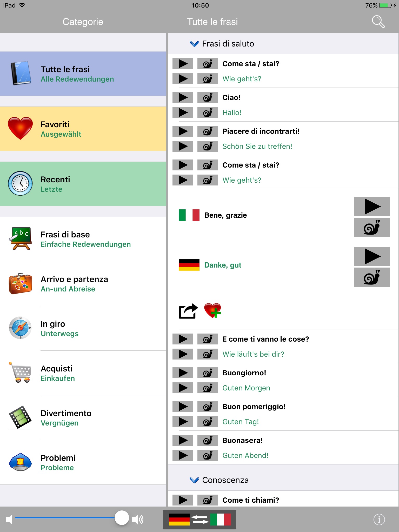This screenshot has width=399, height=532.
Task: Open the Recenti category
Action: pyautogui.click(x=83, y=184)
